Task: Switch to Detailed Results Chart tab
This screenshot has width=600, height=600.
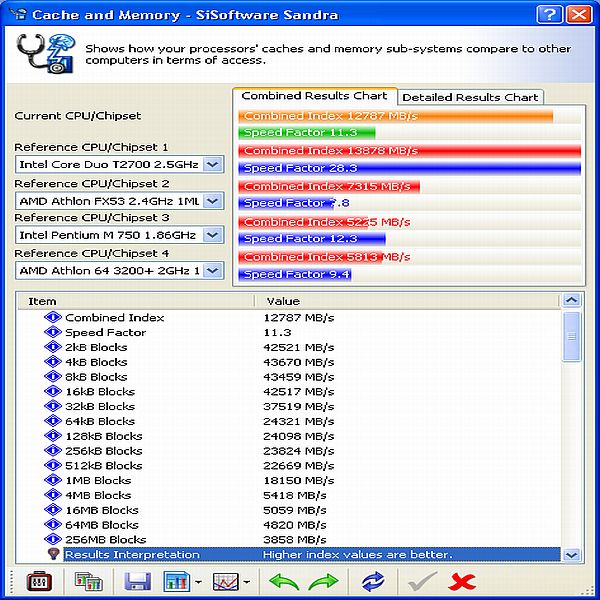Action: (471, 97)
